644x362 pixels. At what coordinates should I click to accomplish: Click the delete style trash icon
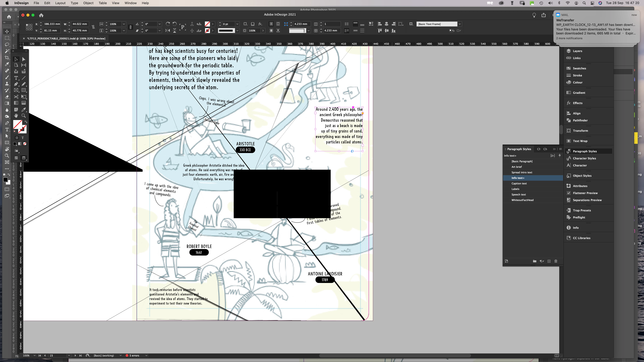click(556, 261)
